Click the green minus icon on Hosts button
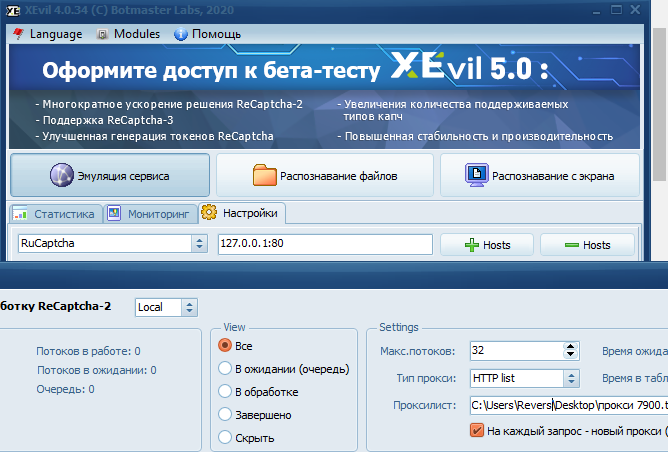This screenshot has height=452, width=668. [x=571, y=245]
